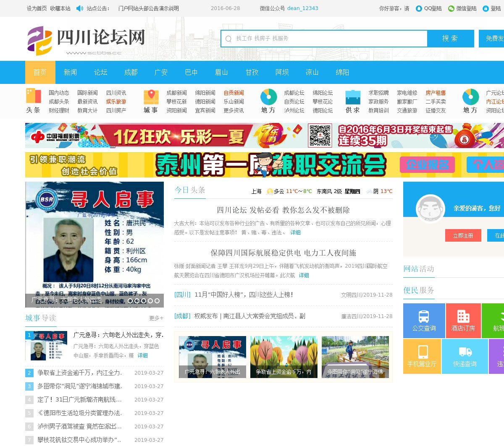Select the last carousel indicator dot
The width and height of the screenshot is (504, 446).
[157, 301]
